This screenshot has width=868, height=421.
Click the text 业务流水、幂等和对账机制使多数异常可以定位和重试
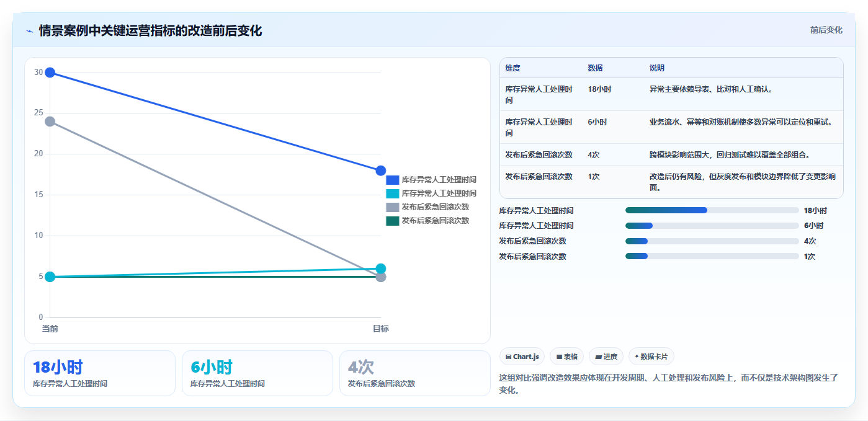tap(741, 122)
